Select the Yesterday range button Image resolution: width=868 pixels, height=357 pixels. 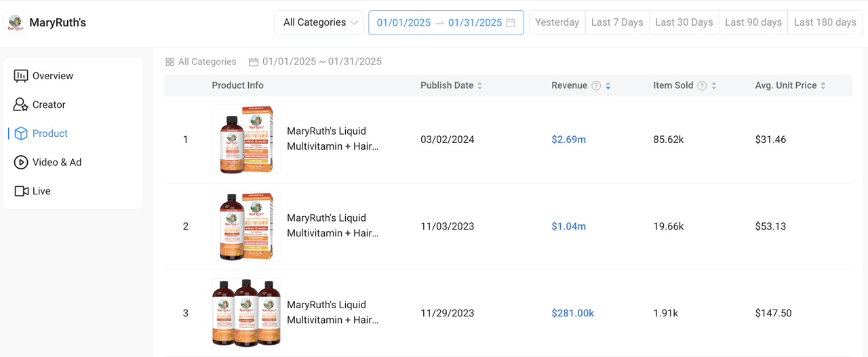click(x=557, y=22)
